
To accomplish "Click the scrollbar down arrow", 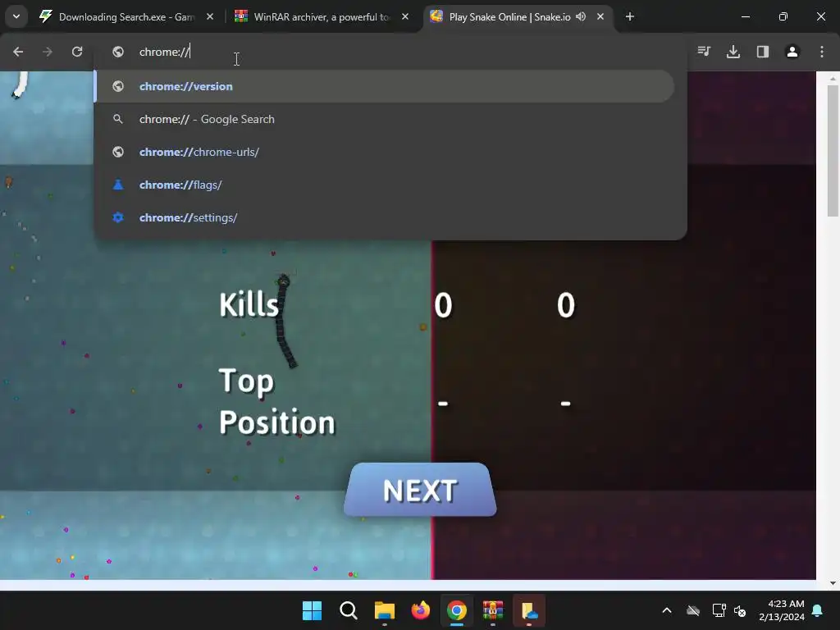I will [x=833, y=583].
